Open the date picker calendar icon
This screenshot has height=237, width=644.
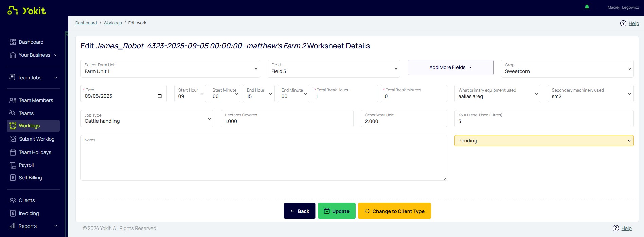pos(160,96)
